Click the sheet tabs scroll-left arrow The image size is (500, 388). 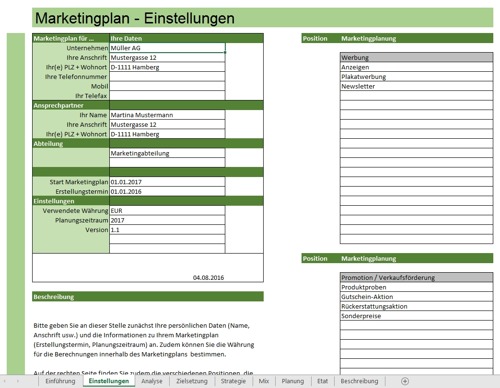pos(5,381)
